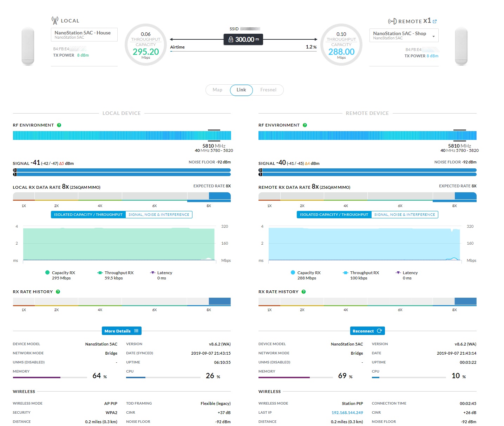This screenshot has height=426, width=504.
Task: Click the local chain 0 signal indicator
Action: coord(15,170)
